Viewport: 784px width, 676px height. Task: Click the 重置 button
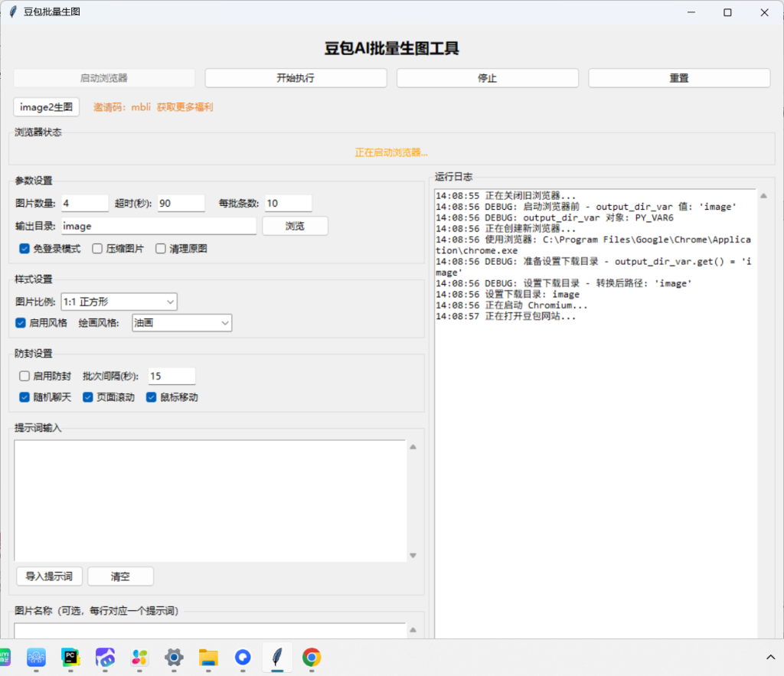pyautogui.click(x=679, y=78)
